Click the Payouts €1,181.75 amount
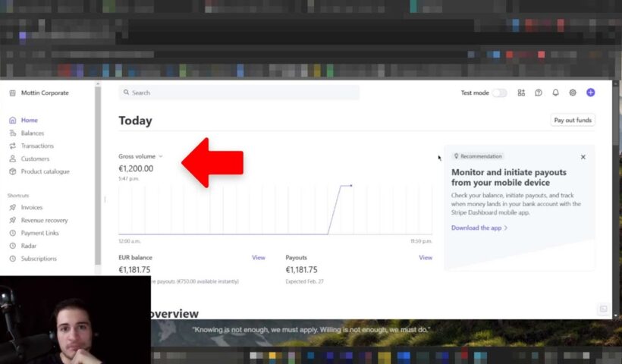Viewport: 622px width, 364px height. point(301,270)
